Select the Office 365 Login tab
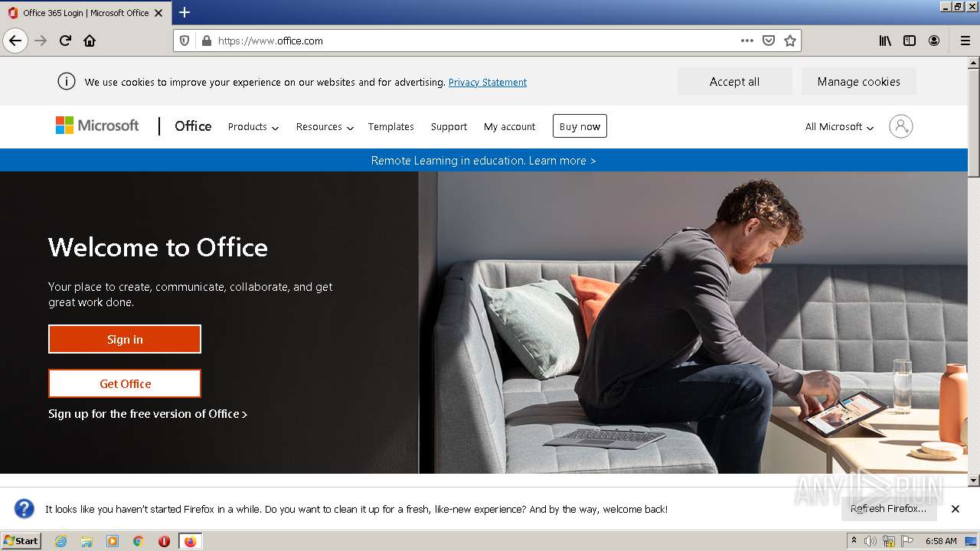This screenshot has height=551, width=980. pyautogui.click(x=84, y=13)
